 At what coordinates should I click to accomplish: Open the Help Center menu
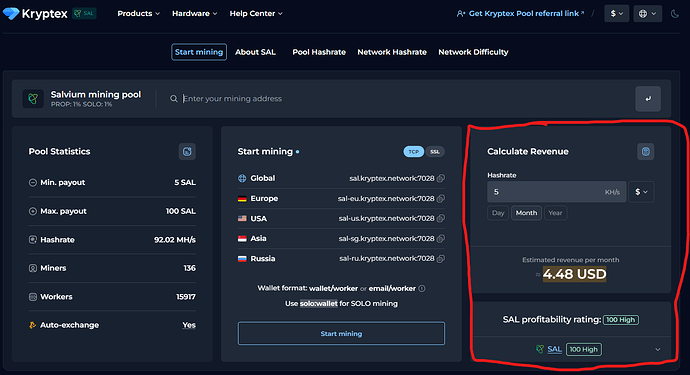click(256, 14)
